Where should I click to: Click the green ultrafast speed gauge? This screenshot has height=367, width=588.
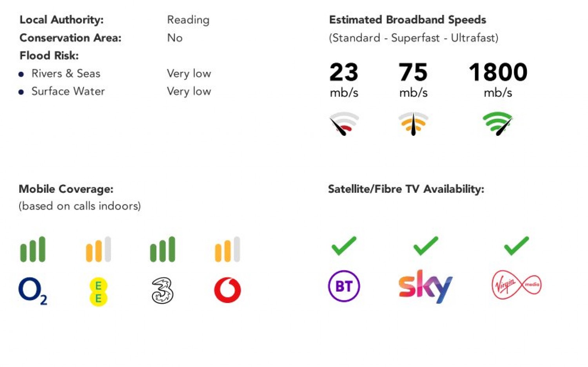(x=497, y=124)
